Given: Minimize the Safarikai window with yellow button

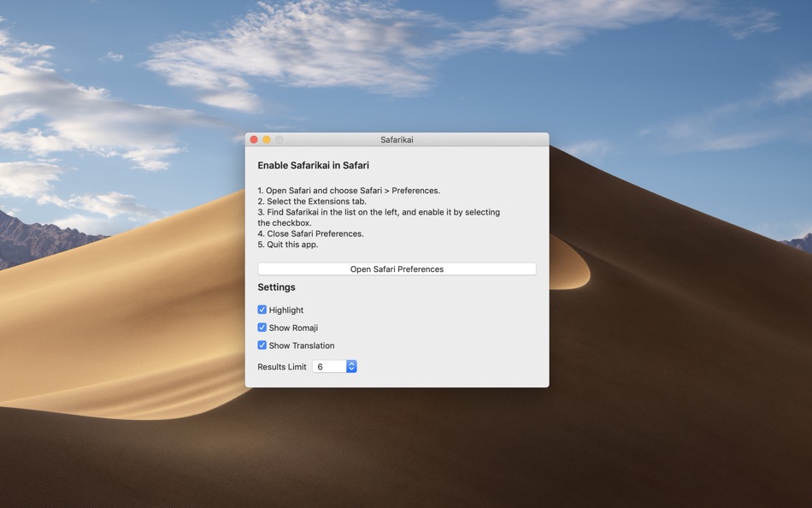Looking at the screenshot, I should pos(266,139).
